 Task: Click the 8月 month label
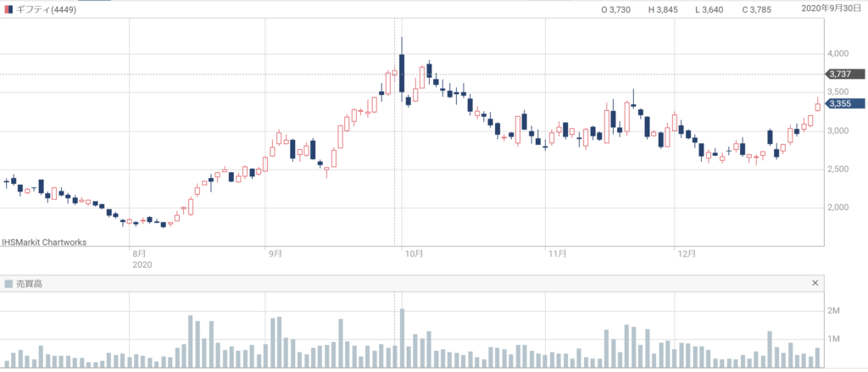click(139, 253)
